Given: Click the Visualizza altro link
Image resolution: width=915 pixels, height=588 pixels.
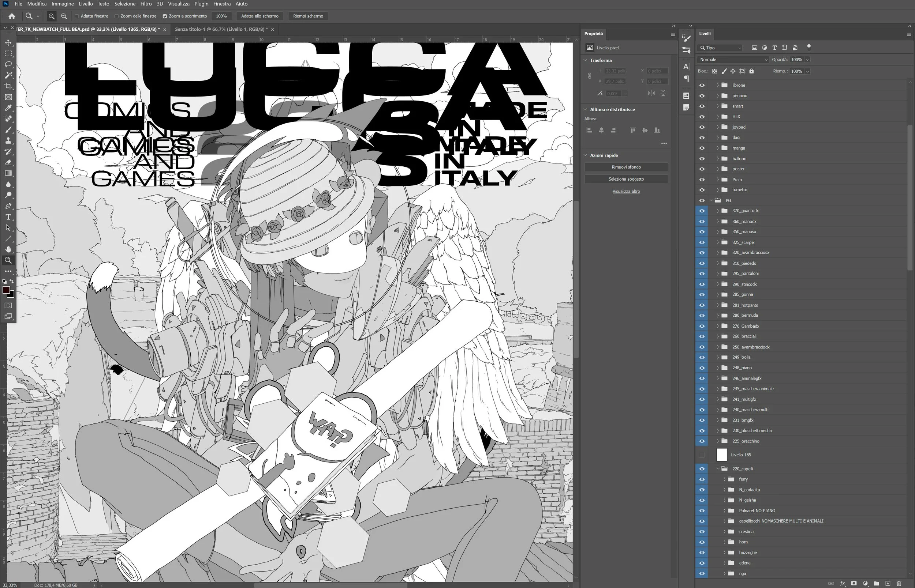Looking at the screenshot, I should click(x=626, y=191).
